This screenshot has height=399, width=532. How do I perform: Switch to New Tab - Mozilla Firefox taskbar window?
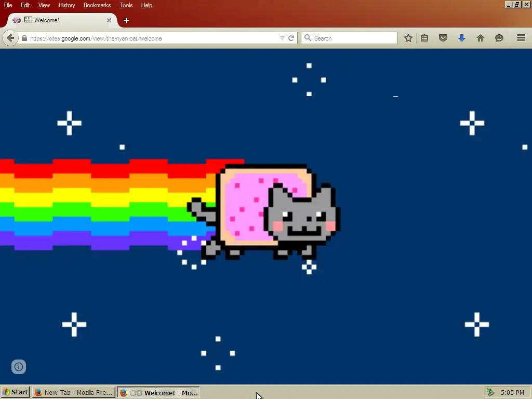tap(74, 393)
